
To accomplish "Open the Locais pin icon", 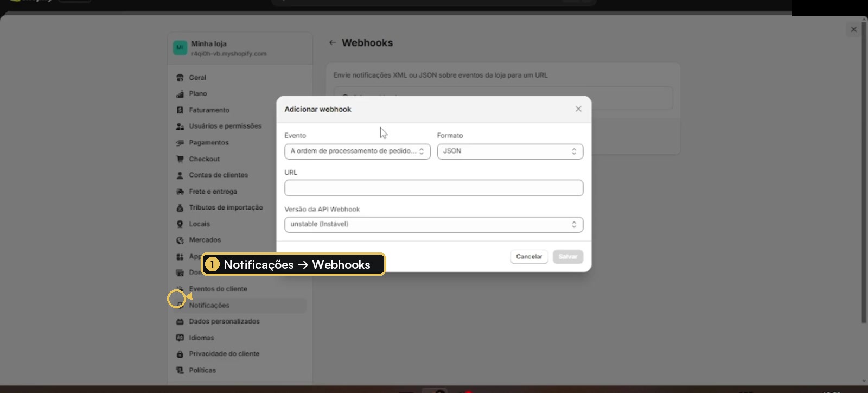I will click(x=180, y=224).
